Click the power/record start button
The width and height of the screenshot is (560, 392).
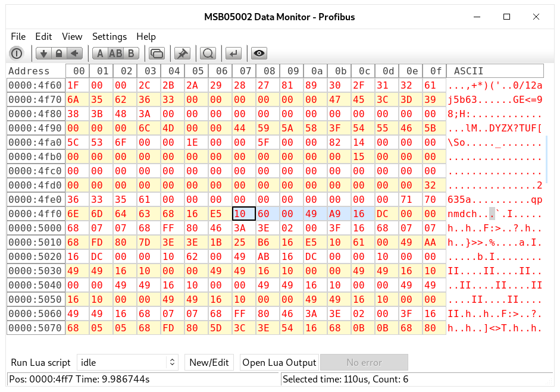click(17, 54)
